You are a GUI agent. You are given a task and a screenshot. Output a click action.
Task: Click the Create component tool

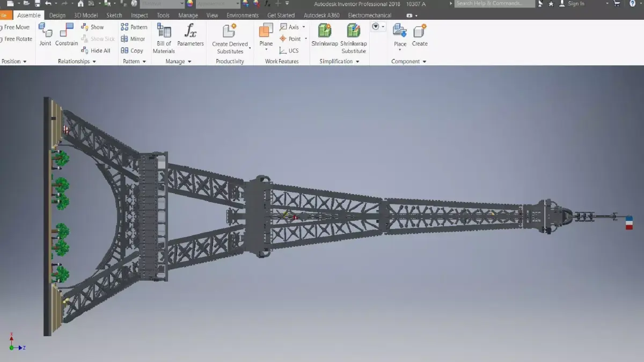coord(420,35)
